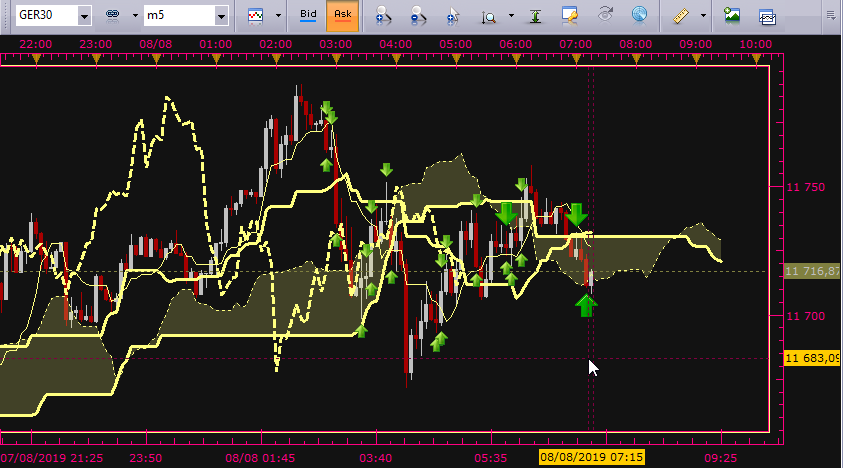The width and height of the screenshot is (843, 468).
Task: Click the 10:00 top time label
Action: (755, 44)
